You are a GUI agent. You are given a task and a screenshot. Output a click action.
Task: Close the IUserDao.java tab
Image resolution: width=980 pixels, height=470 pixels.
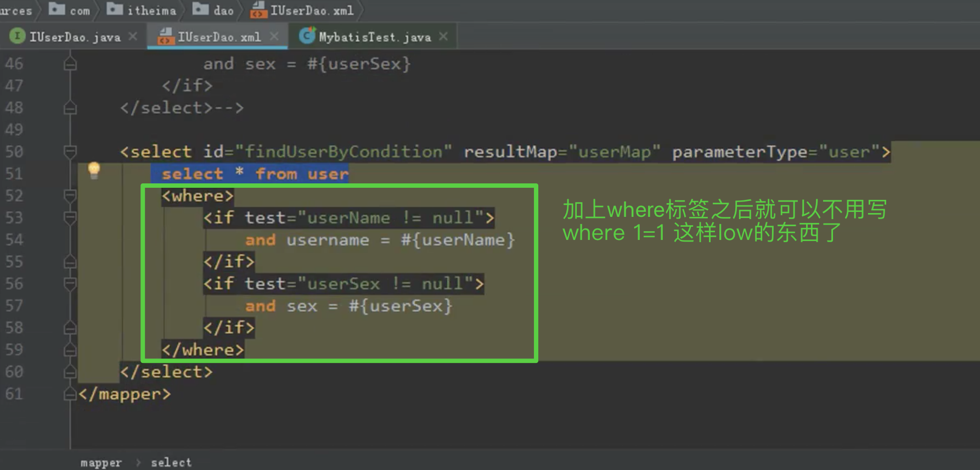pyautogui.click(x=133, y=36)
